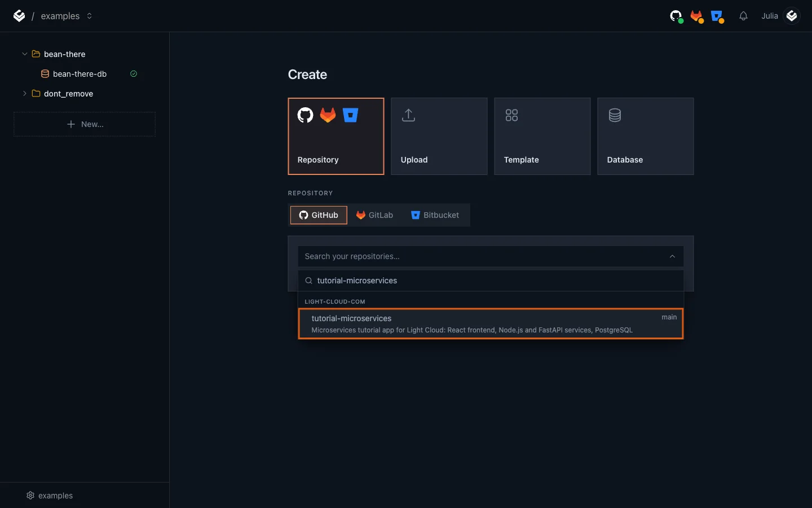Collapse repository dropdown with chevron arrow
The image size is (812, 508).
click(672, 256)
